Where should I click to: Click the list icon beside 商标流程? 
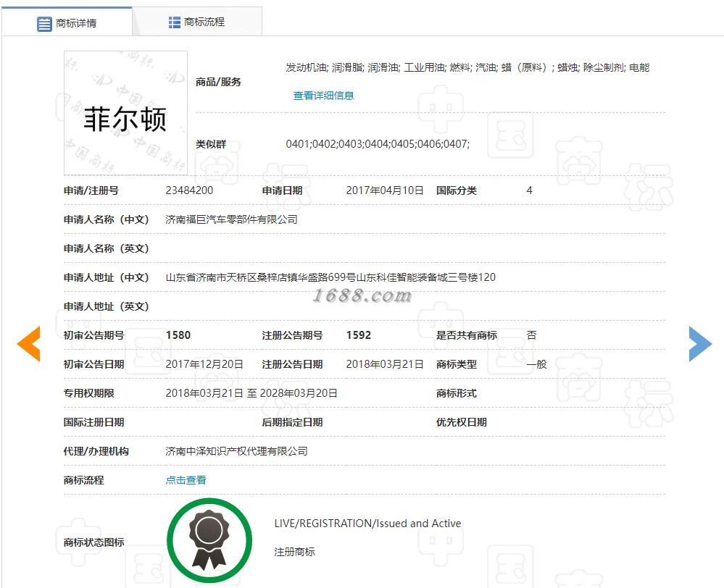[174, 22]
